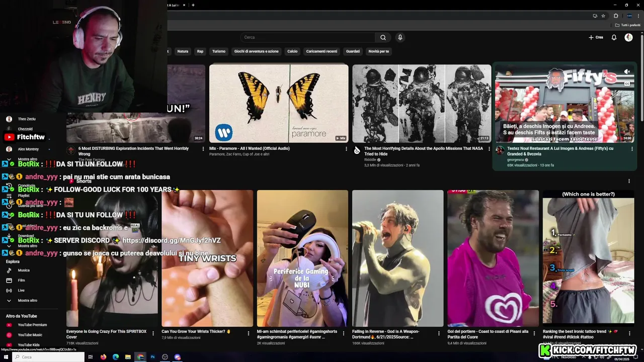
Task: Open options for ironic tattoo trend short
Action: click(x=629, y=333)
